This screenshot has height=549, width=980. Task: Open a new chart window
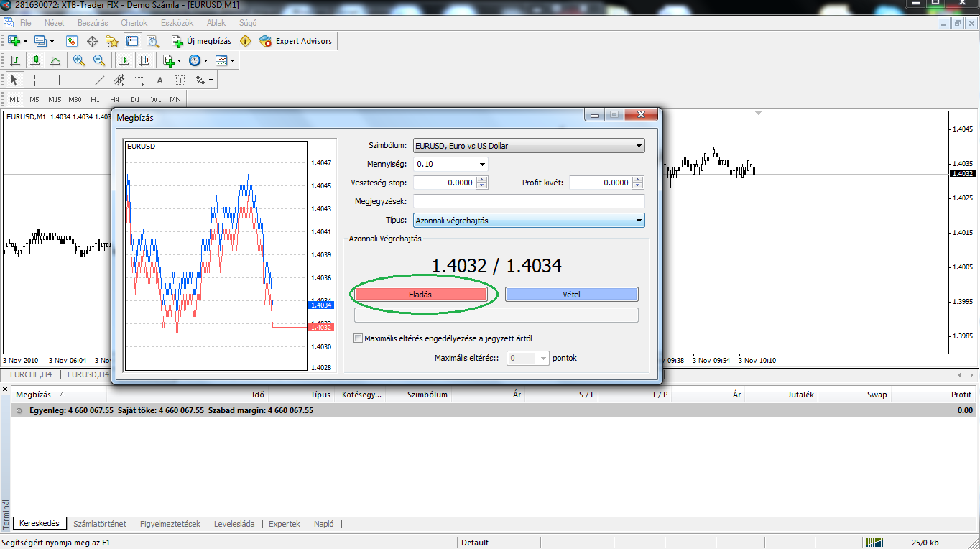14,41
